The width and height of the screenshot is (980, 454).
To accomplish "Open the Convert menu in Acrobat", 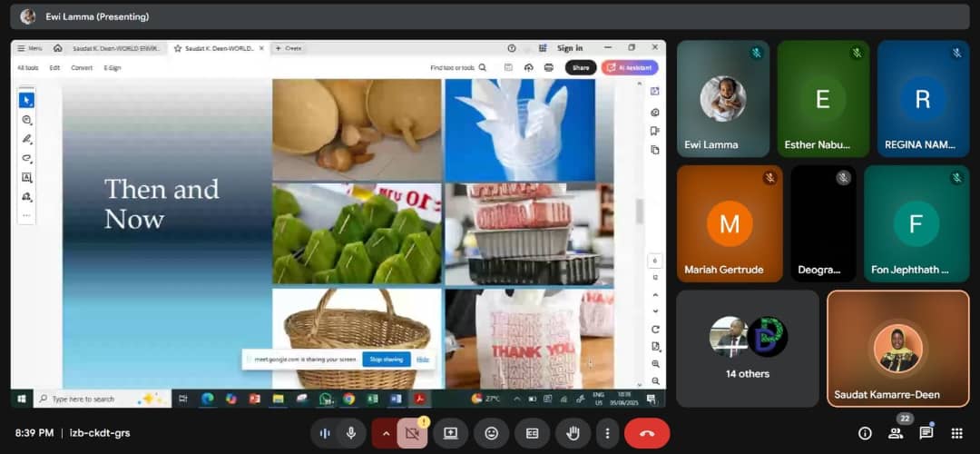I will (82, 67).
